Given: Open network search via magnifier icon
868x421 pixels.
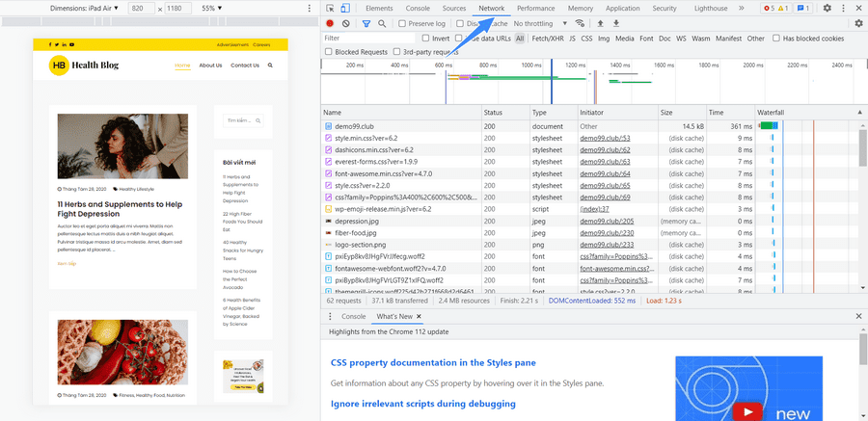Looking at the screenshot, I should [382, 24].
